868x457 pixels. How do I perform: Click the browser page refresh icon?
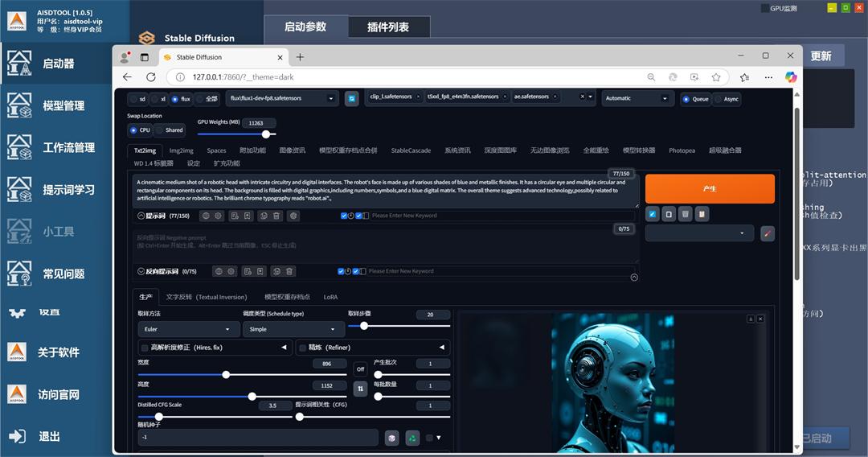[x=150, y=77]
